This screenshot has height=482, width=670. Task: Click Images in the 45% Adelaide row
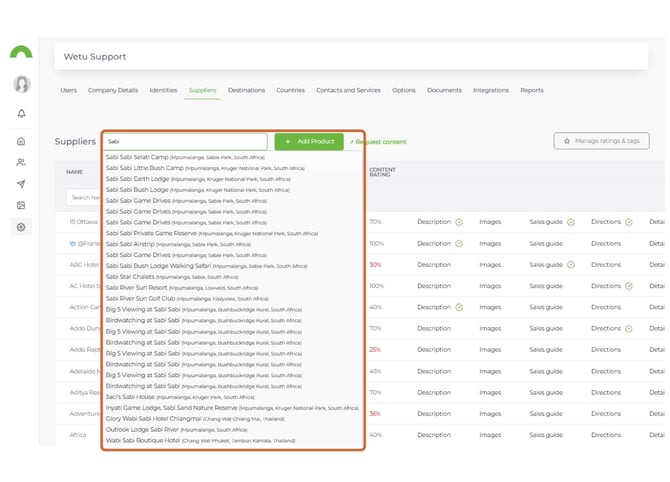(490, 371)
